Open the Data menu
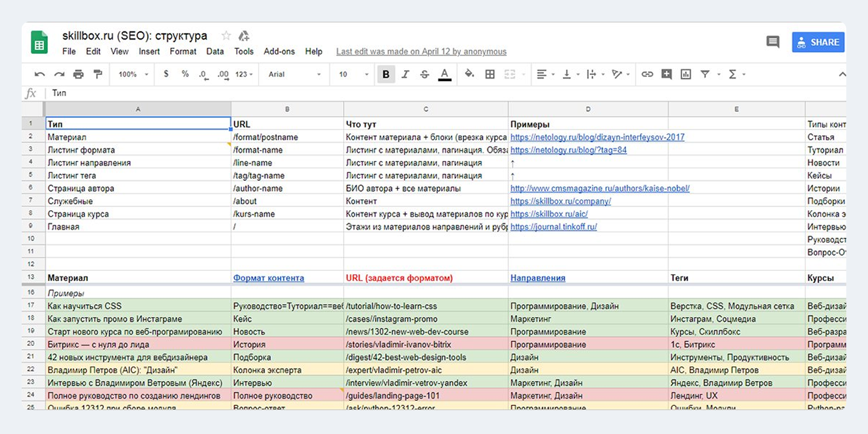The image size is (868, 434). pyautogui.click(x=215, y=52)
